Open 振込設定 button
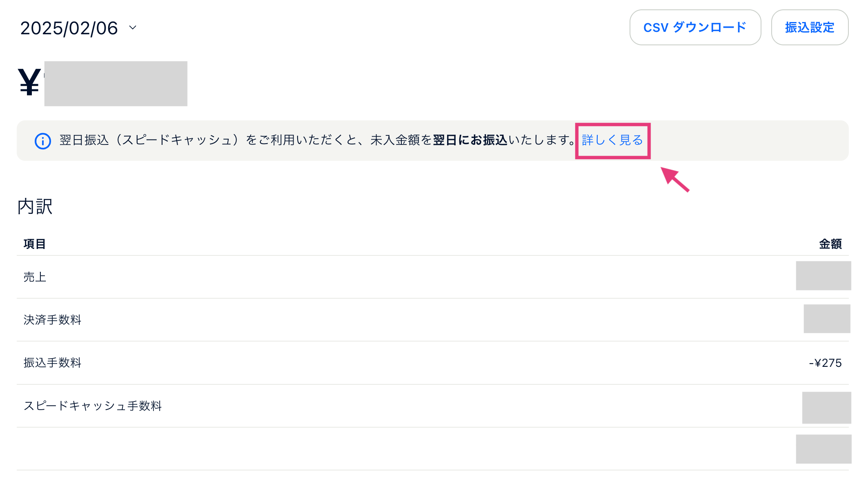This screenshot has height=477, width=868. 809,27
